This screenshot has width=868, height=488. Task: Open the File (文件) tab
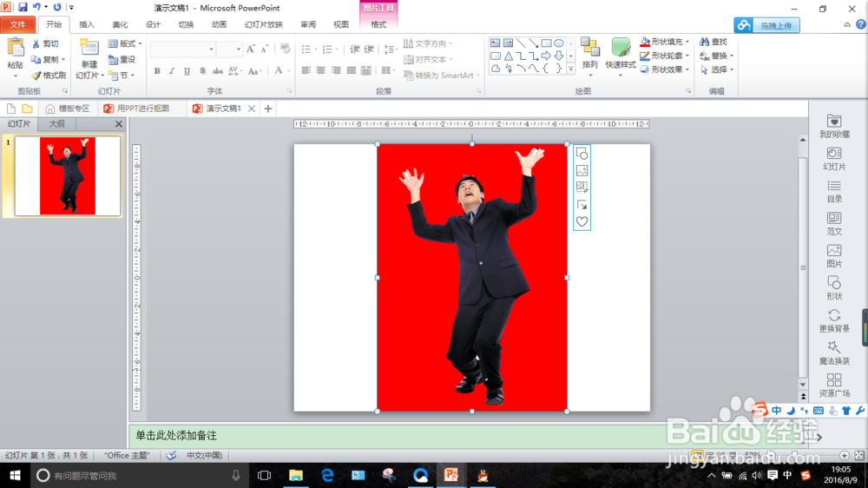(x=17, y=24)
